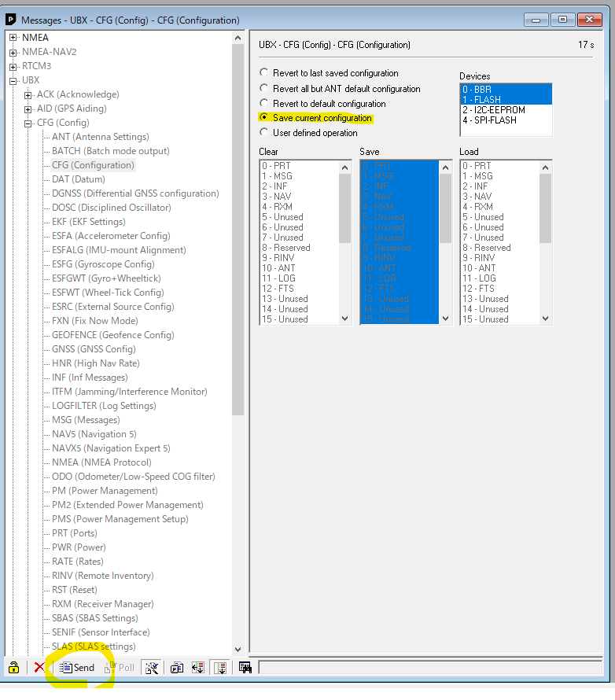Open MSG (Messages) tree item
Screen dimensions: 615x700
click(x=86, y=420)
